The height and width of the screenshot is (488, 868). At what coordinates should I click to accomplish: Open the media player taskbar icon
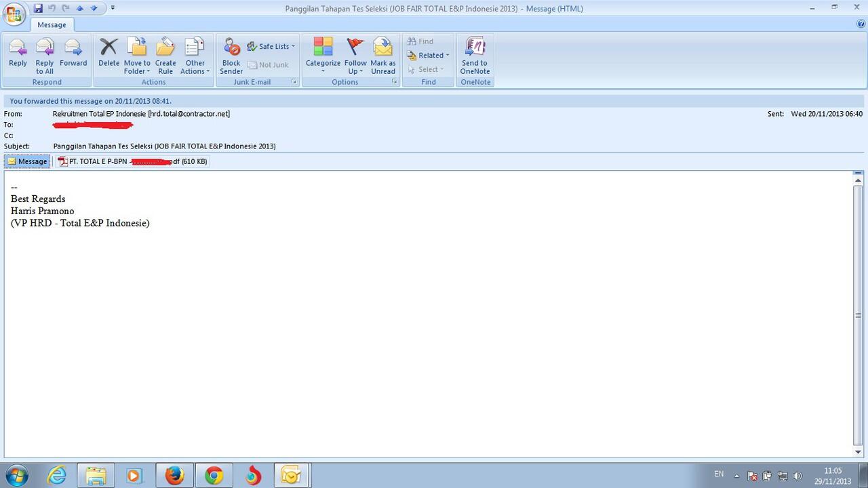pyautogui.click(x=134, y=476)
